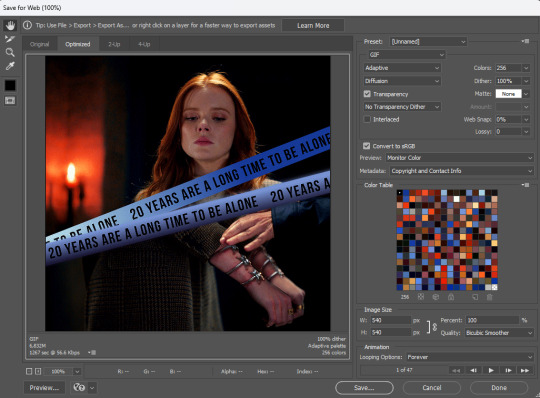Open the Preset dropdown
The image size is (540, 398).
428,42
